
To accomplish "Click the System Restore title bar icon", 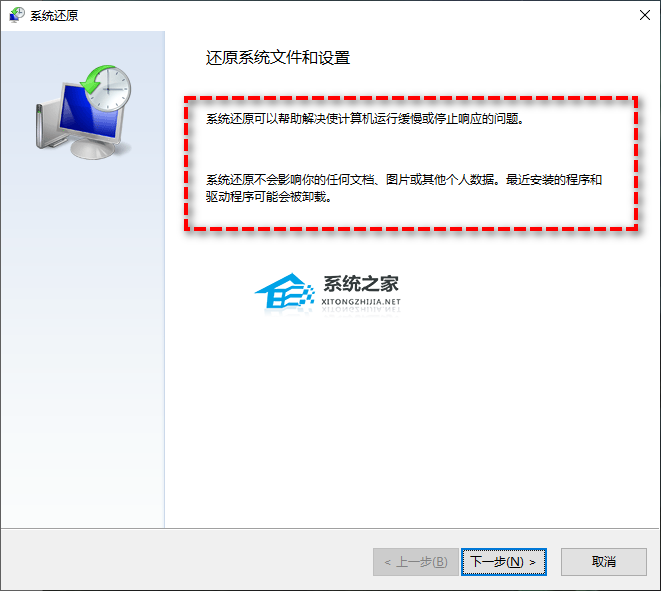I will (17, 15).
